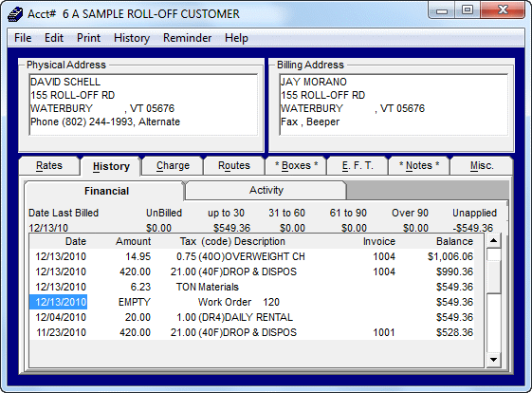The width and height of the screenshot is (532, 393).
Task: Switch to the Rates tab
Action: pyautogui.click(x=49, y=166)
